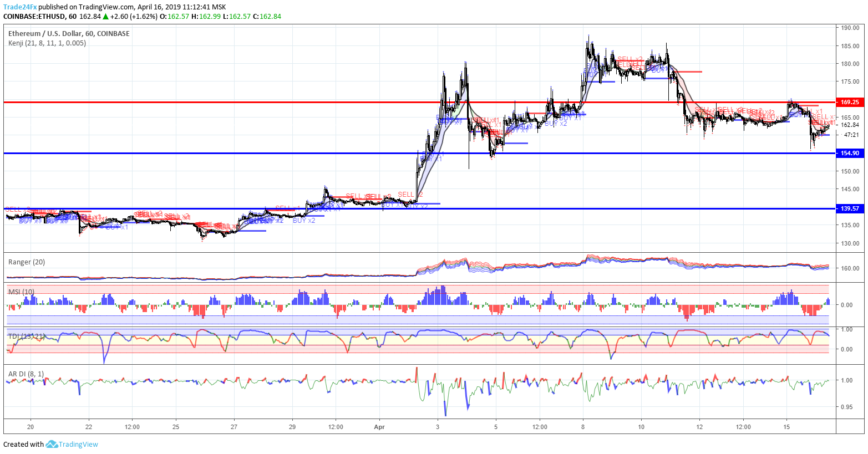Open the Trade24Fx author link
Image resolution: width=868 pixels, height=454 pixels.
pyautogui.click(x=20, y=7)
